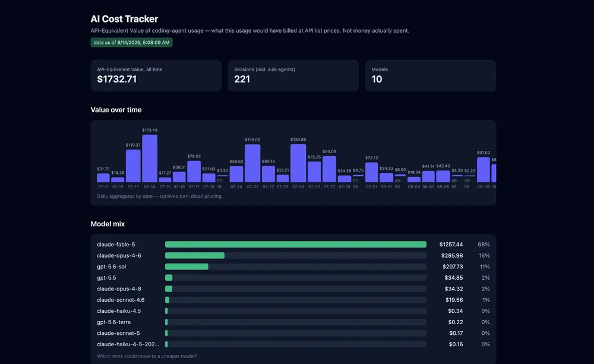Click the $59.62 value label
This screenshot has width=594, height=364.
(236, 162)
